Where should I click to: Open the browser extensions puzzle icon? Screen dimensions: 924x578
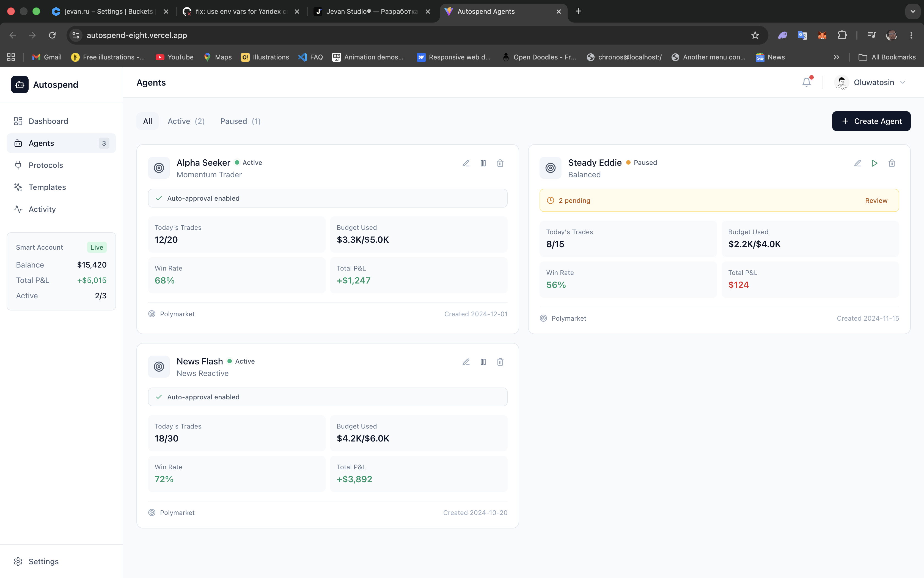842,35
